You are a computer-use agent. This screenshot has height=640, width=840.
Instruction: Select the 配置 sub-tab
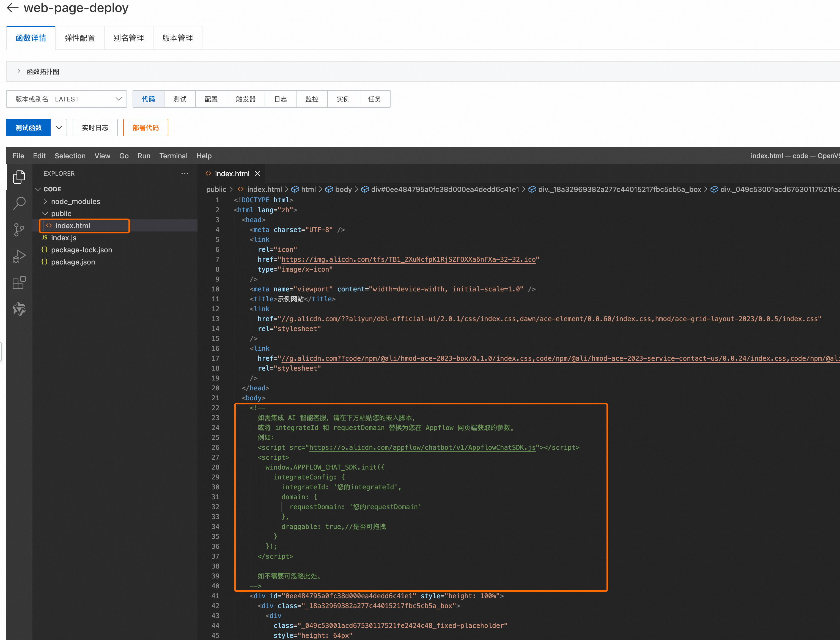(211, 99)
